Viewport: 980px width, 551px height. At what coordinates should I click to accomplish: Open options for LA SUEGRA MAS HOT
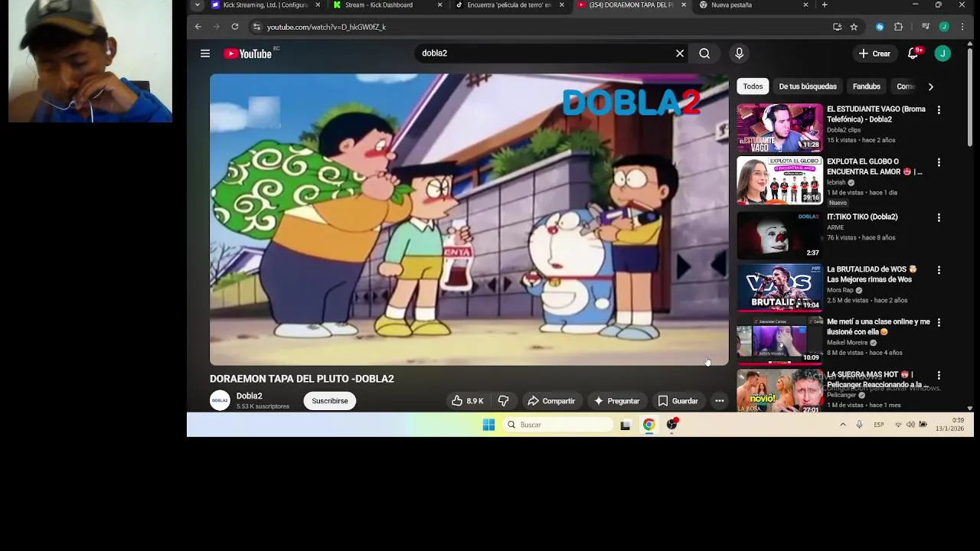(939, 376)
